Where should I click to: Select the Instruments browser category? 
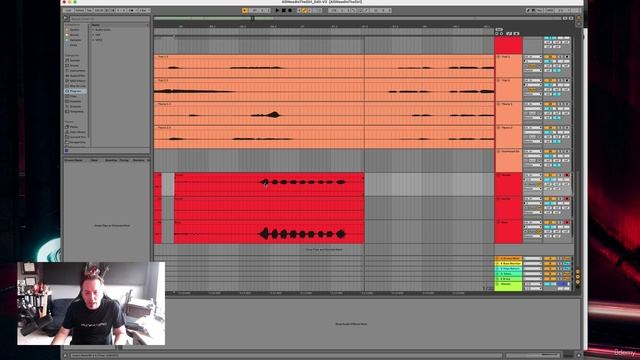[77, 71]
